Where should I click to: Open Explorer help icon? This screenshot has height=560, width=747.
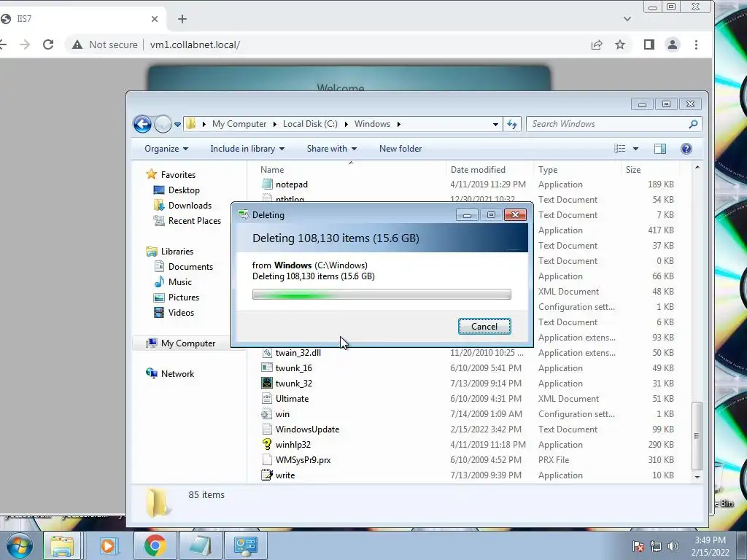pos(686,149)
